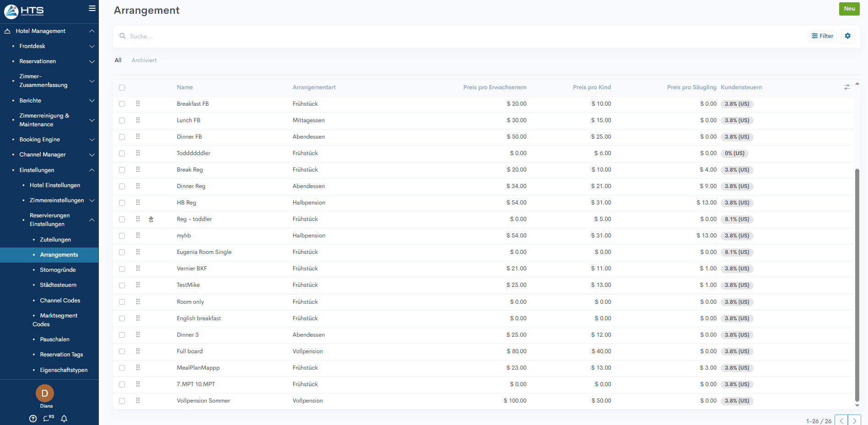Viewport: 868px width, 425px height.
Task: Click the hamburger menu icon in sidebar header
Action: click(x=92, y=8)
